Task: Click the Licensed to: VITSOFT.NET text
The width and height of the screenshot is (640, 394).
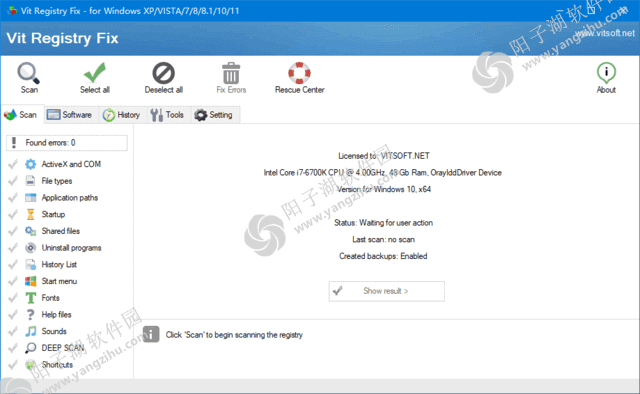Action: point(384,156)
